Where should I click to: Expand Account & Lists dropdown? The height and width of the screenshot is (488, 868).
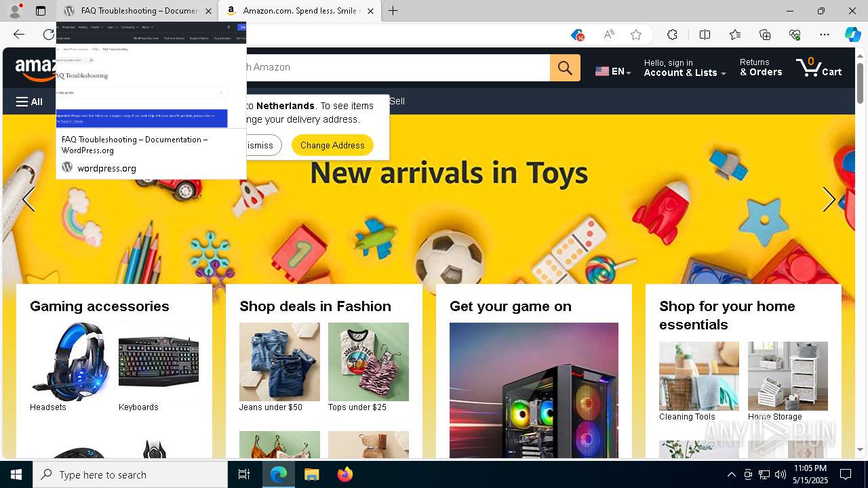click(x=685, y=68)
